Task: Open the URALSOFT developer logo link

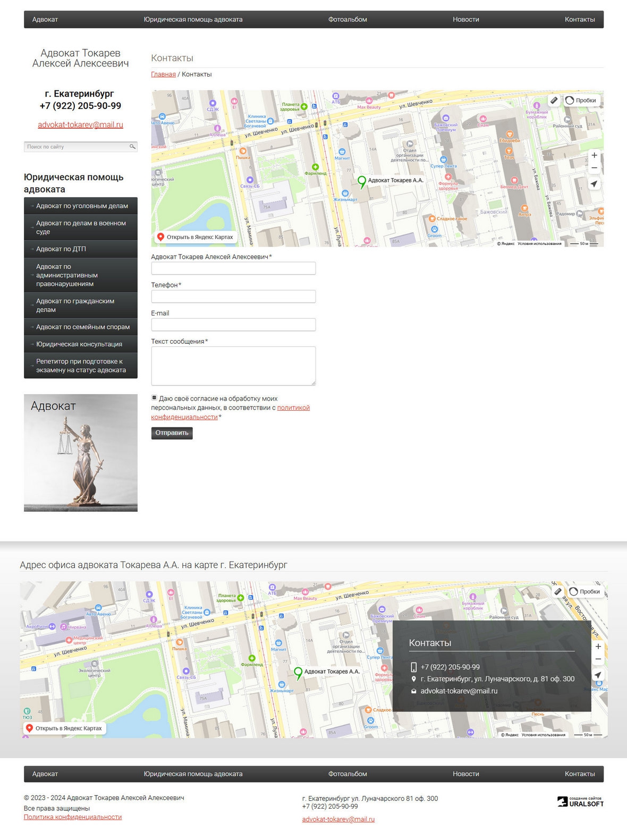Action: click(x=580, y=802)
